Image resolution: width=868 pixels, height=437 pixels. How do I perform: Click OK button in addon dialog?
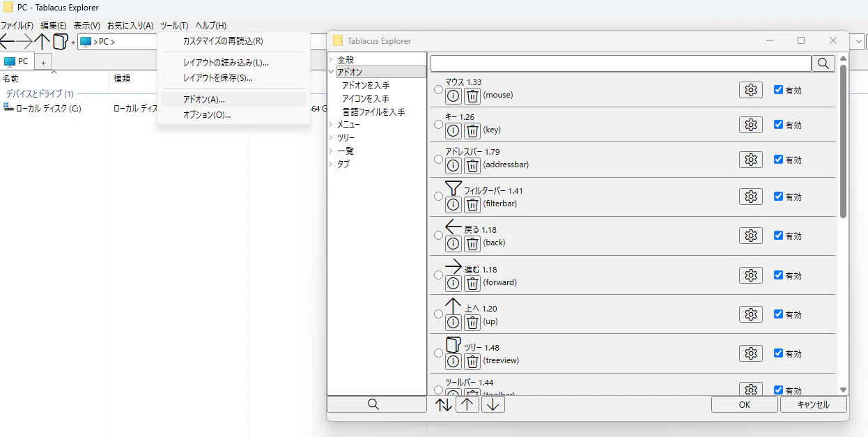[744, 404]
